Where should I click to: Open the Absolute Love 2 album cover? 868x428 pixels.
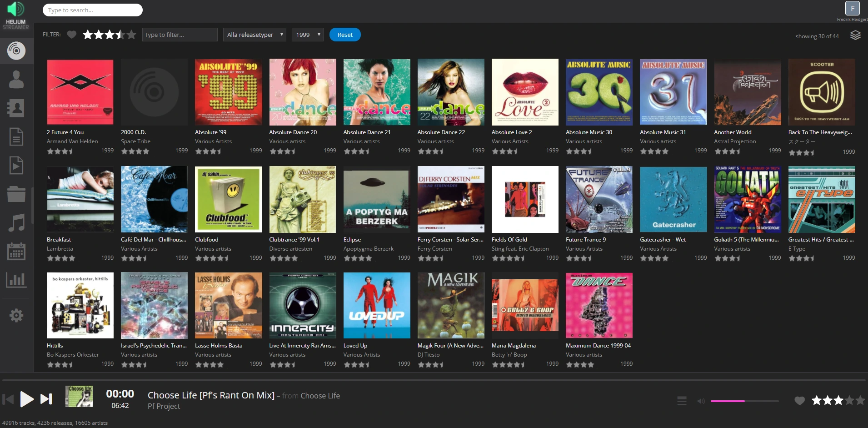tap(525, 92)
